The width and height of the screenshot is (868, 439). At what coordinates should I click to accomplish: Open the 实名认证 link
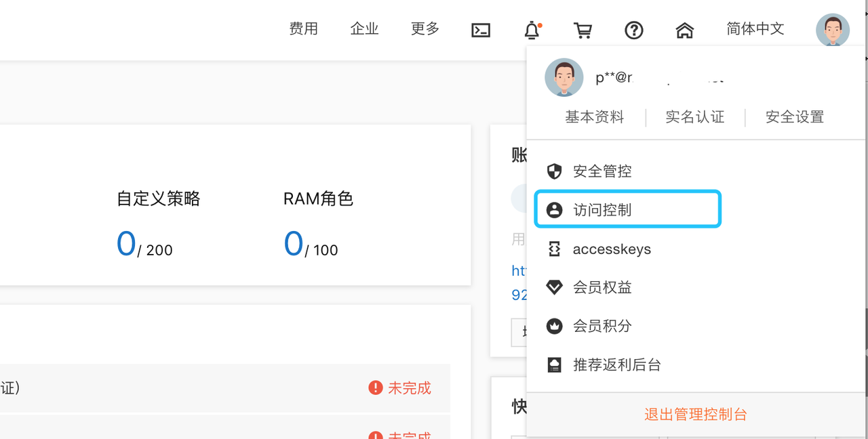(694, 117)
